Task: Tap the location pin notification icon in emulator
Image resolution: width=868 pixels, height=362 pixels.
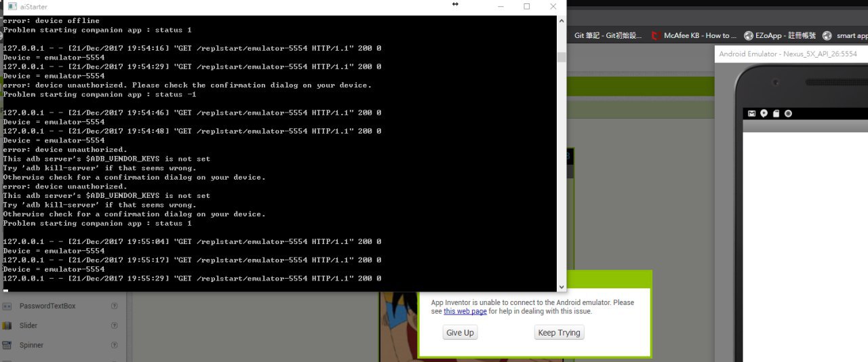Action: 764,113
